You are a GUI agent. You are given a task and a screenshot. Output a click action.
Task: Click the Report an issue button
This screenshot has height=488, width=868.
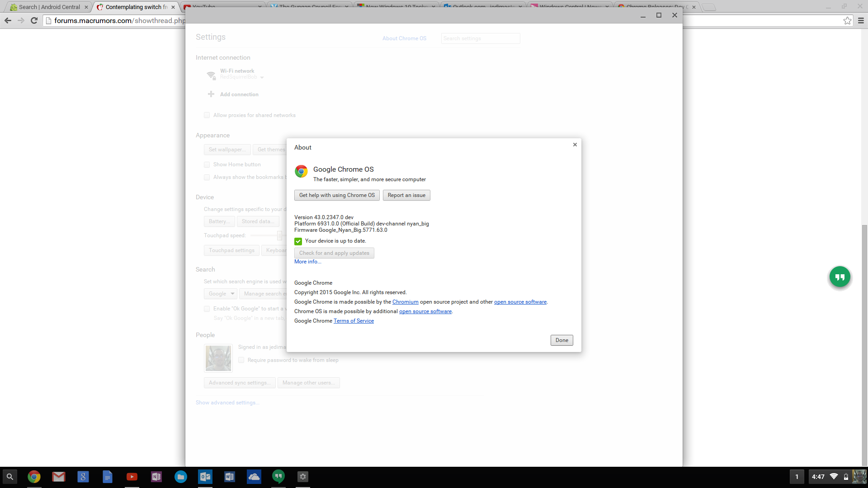406,195
